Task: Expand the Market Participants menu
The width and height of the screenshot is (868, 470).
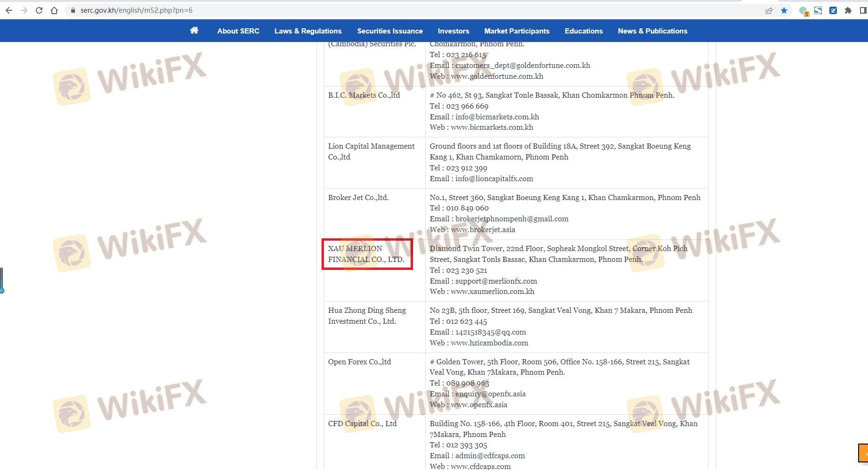Action: [517, 31]
